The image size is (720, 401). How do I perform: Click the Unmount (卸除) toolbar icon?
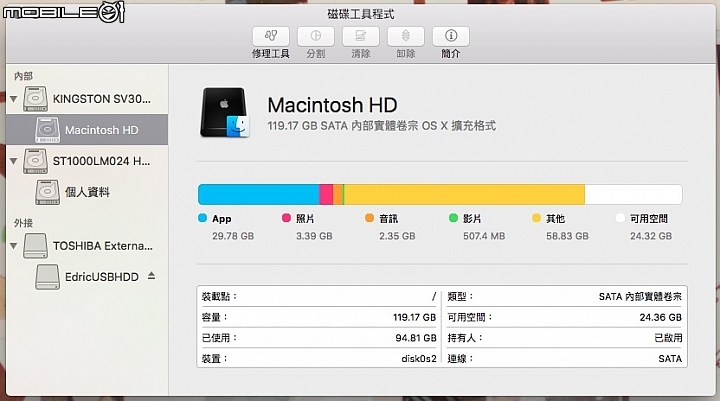click(405, 36)
